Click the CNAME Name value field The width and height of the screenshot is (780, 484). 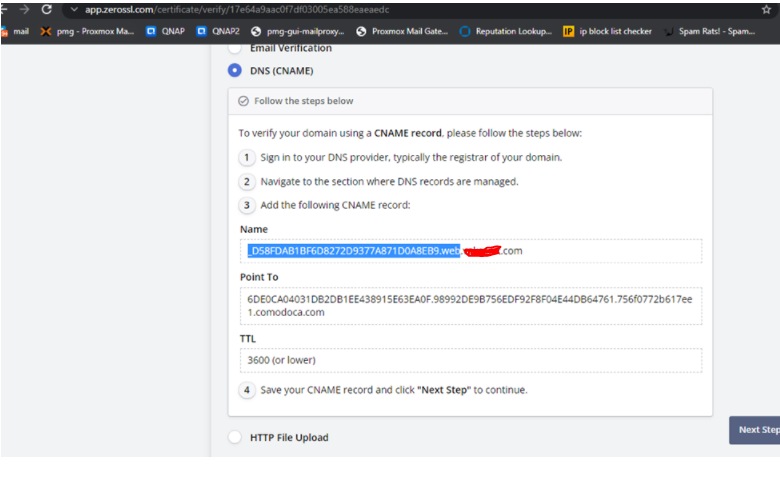pos(470,251)
